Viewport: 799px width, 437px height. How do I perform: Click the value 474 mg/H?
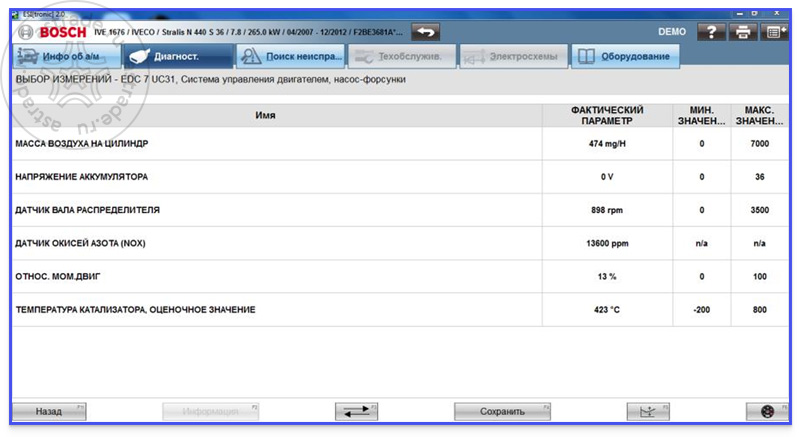point(607,144)
